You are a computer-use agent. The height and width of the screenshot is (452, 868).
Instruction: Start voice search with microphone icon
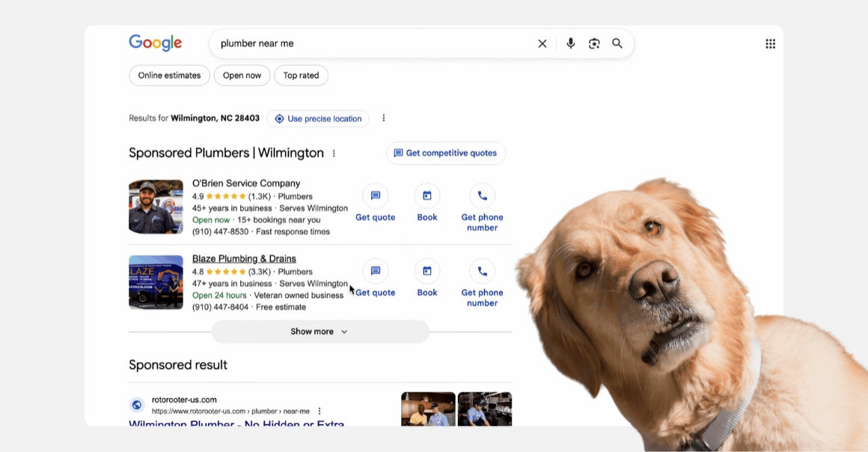tap(571, 43)
